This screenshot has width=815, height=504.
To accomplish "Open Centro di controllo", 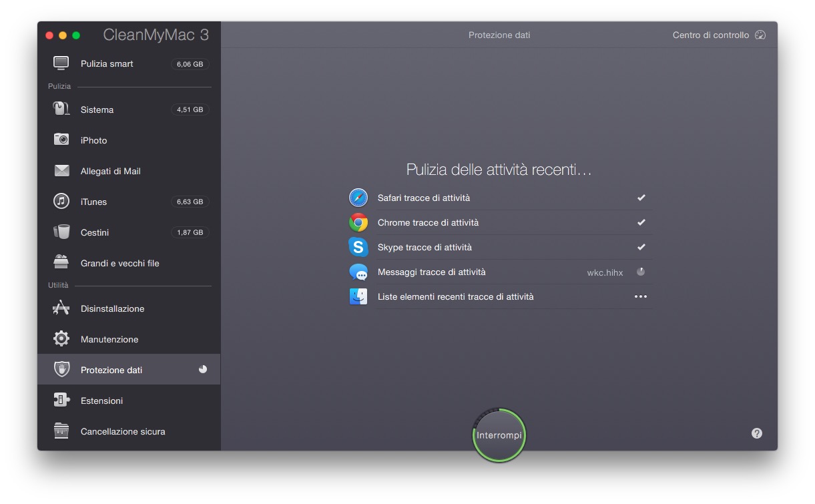I will point(719,35).
